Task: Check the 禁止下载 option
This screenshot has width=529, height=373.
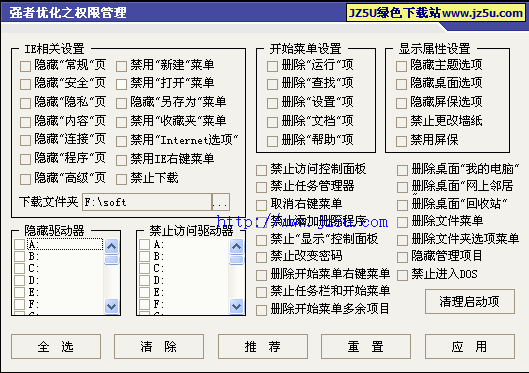Action: tap(121, 179)
